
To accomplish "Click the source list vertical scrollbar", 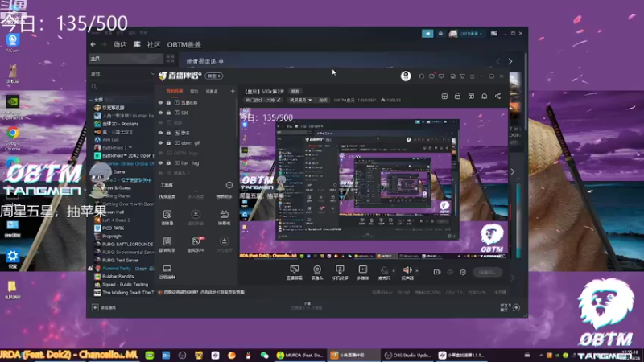I will click(x=237, y=117).
